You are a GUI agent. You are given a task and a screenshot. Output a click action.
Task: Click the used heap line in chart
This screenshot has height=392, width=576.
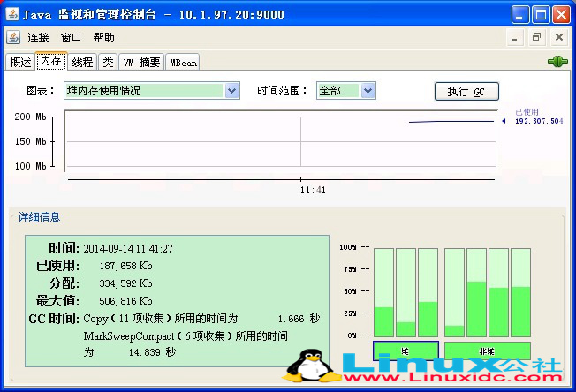point(451,122)
